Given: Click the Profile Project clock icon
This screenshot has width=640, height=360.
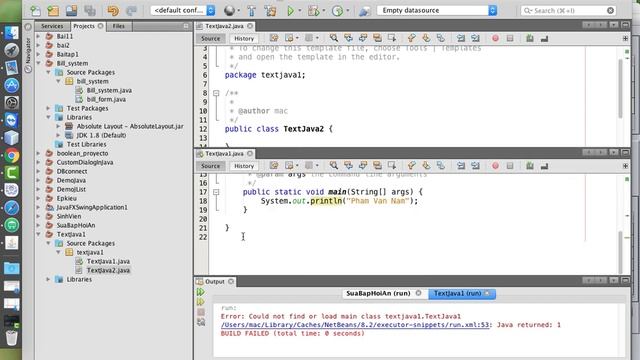Looking at the screenshot, I should click(337, 11).
